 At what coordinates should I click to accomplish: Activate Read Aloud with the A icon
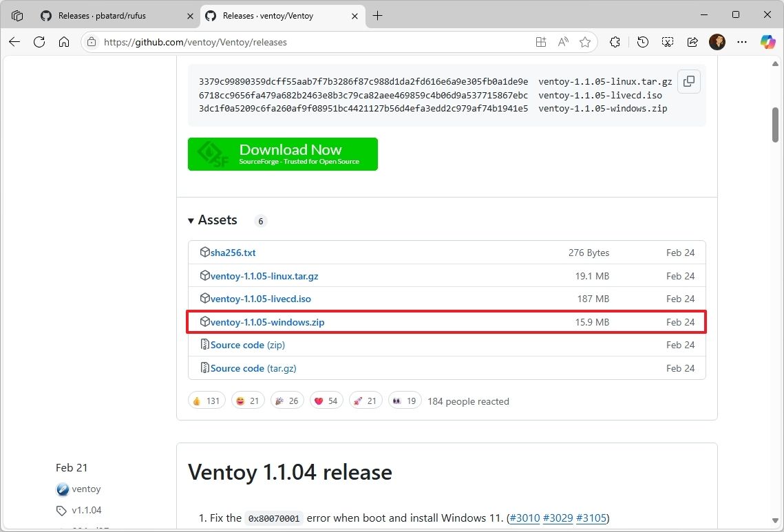tap(563, 42)
